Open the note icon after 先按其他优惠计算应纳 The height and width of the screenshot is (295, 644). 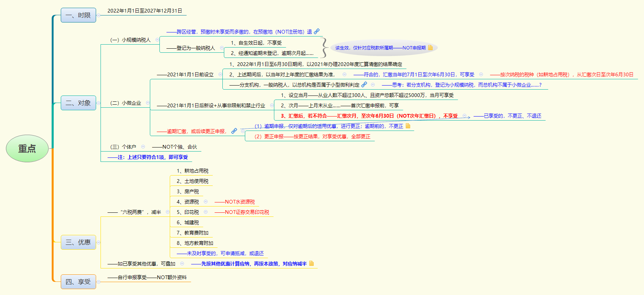[x=312, y=263]
